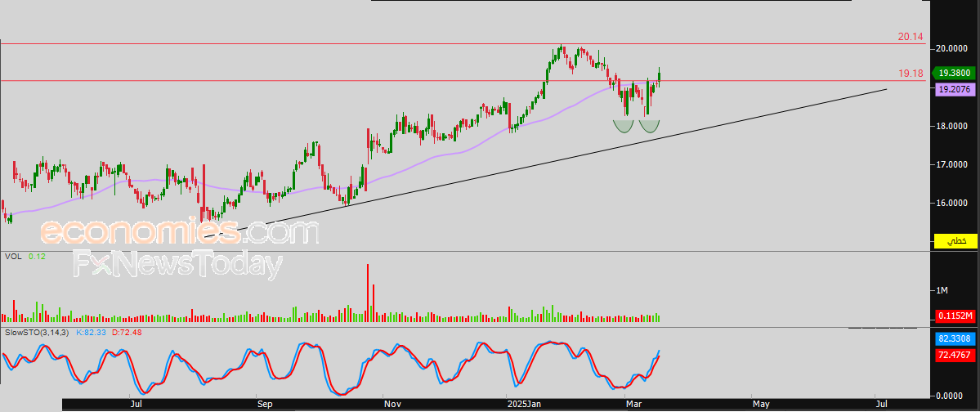Click the 2025Jan date axis label
This screenshot has height=412, width=980.
[524, 405]
